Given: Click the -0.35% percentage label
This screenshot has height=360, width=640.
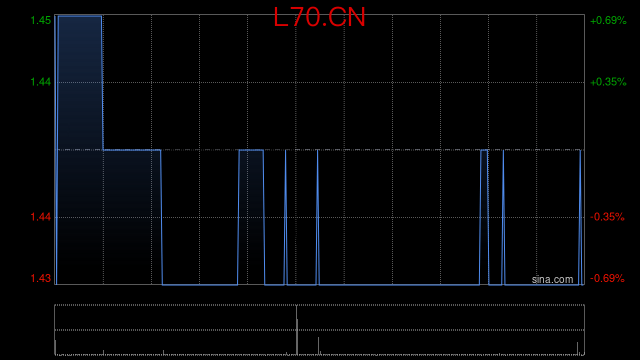Looking at the screenshot, I should 607,217.
